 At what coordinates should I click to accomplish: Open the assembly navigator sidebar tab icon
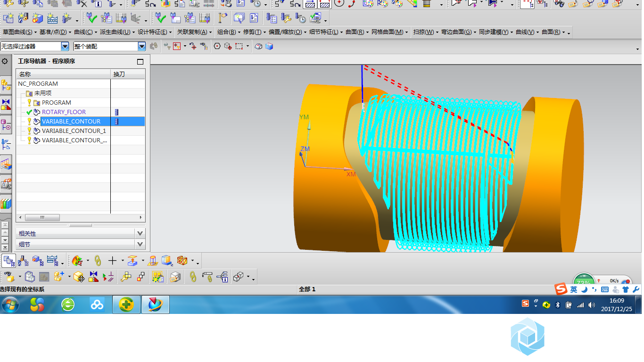[6, 85]
